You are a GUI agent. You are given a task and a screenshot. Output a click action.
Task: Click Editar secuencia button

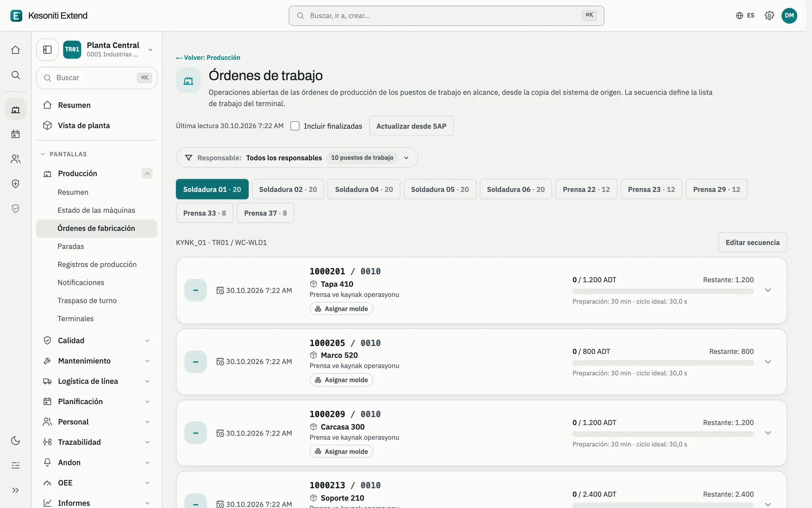753,242
